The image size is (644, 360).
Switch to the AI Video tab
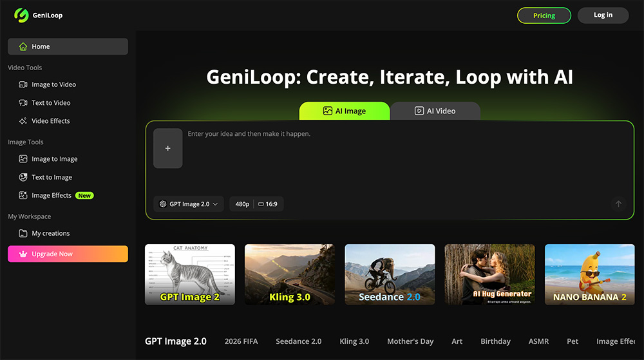435,111
